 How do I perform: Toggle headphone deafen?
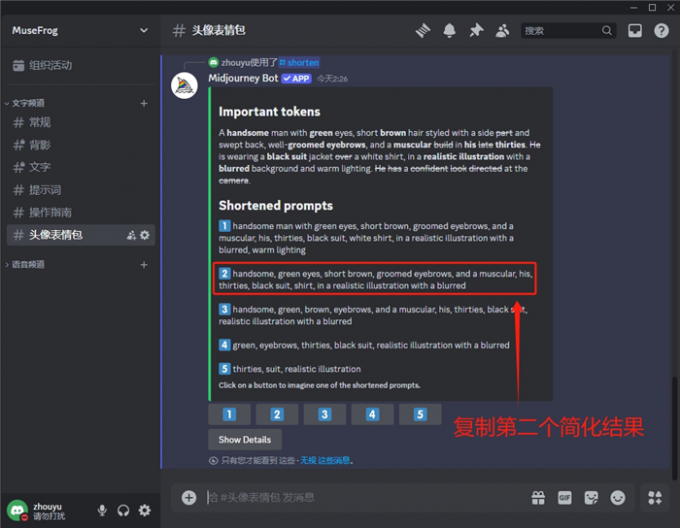[123, 510]
